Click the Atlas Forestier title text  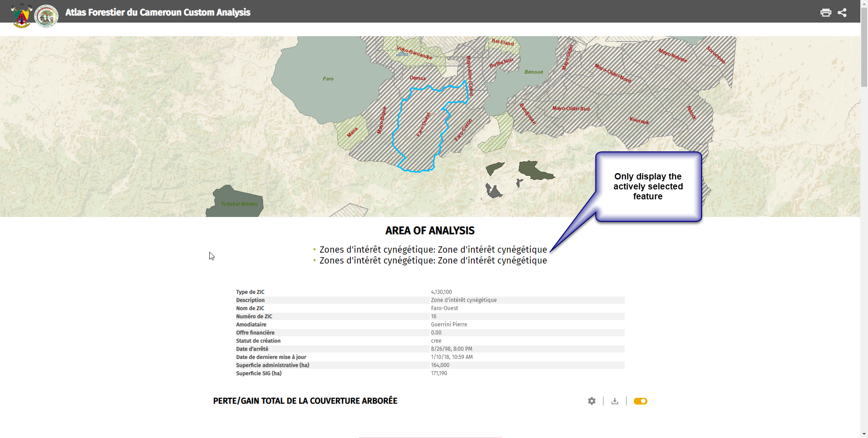pyautogui.click(x=157, y=13)
